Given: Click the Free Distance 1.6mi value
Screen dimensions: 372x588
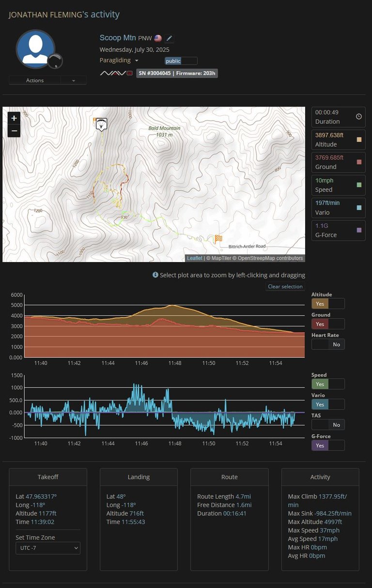Looking at the screenshot, I should [244, 505].
